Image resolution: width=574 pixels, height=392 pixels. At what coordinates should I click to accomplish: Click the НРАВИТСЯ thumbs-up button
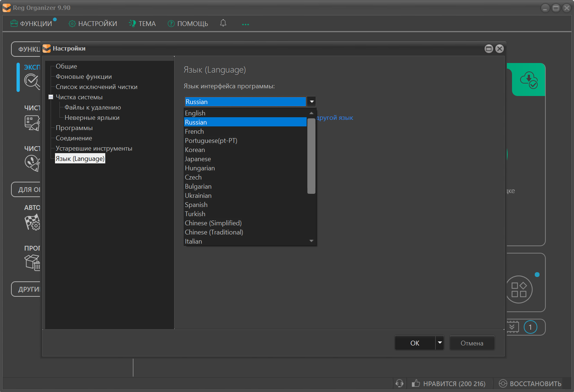pyautogui.click(x=449, y=384)
